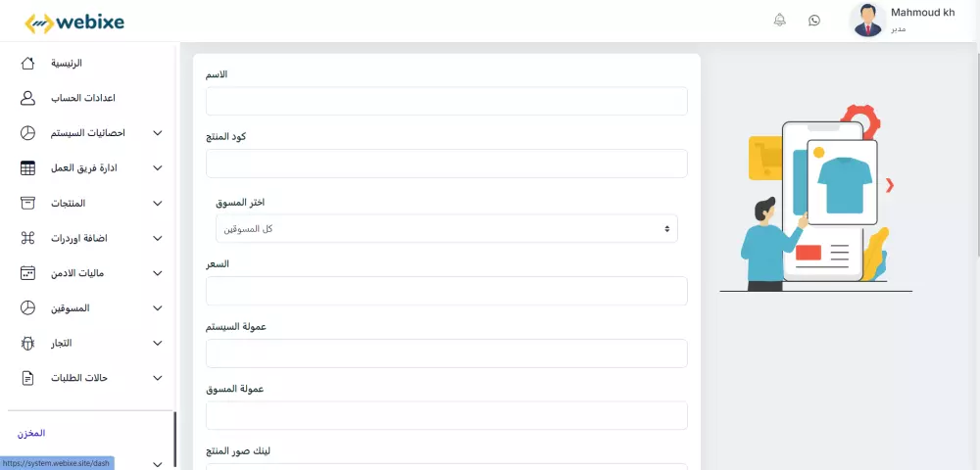Click the command icon beside اضافة اوردرات
The image size is (980, 470).
27,238
